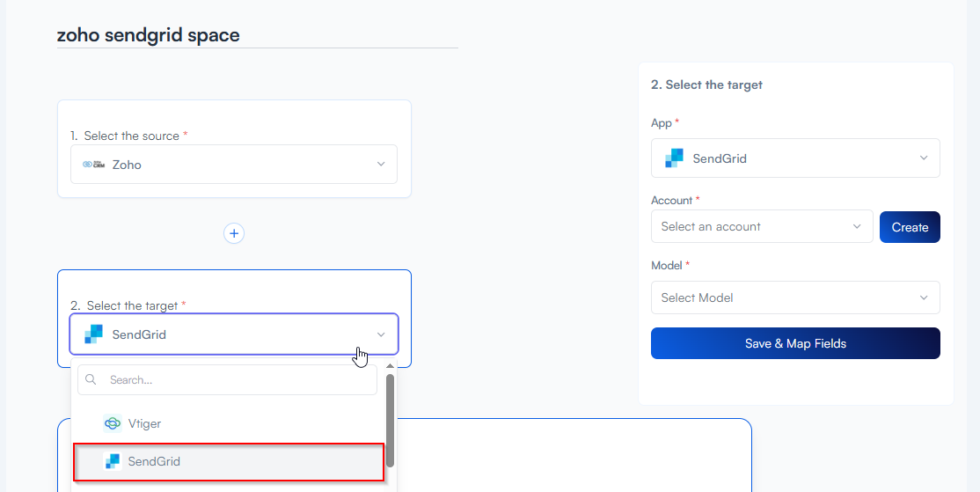980x492 pixels.
Task: Click SendGrid logo in the App field
Action: click(674, 158)
